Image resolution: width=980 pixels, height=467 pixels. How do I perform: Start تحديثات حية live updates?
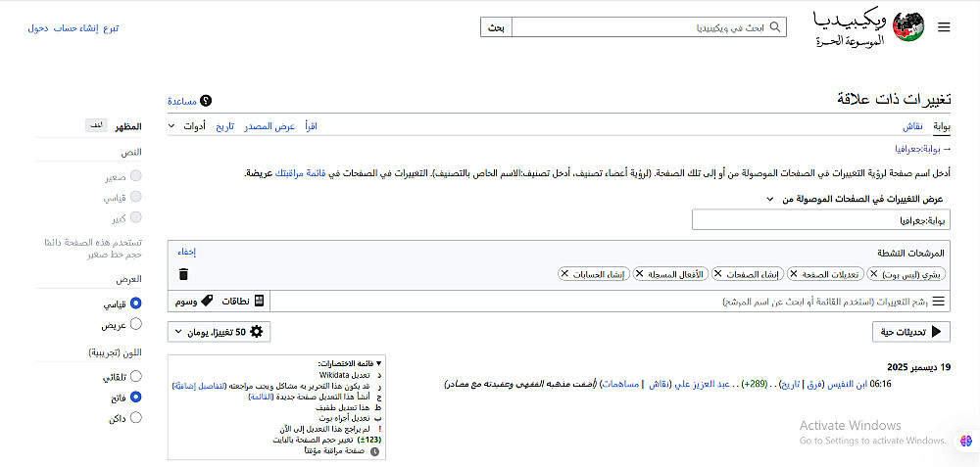tap(911, 332)
